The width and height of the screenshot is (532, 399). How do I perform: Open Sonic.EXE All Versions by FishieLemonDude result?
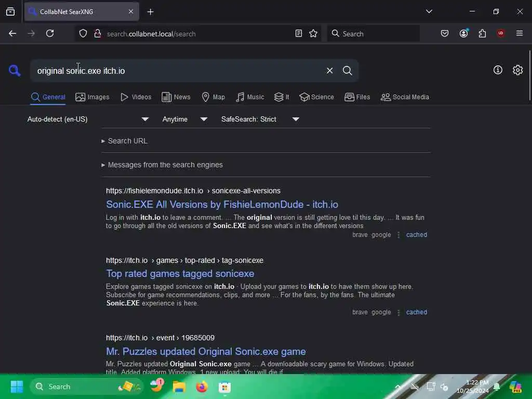(x=222, y=204)
